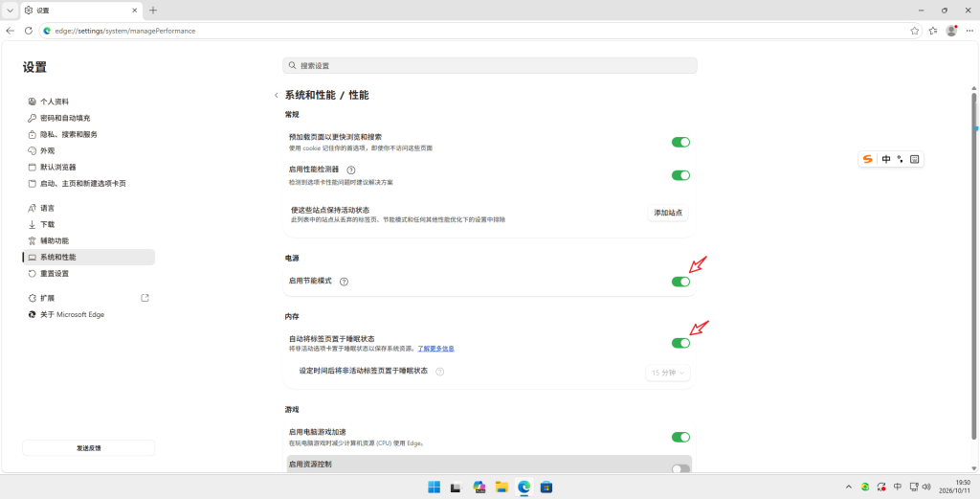The height and width of the screenshot is (499, 980).
Task: Show help for 设定时间后将非活动标签页置于睡眠状态
Action: [439, 372]
